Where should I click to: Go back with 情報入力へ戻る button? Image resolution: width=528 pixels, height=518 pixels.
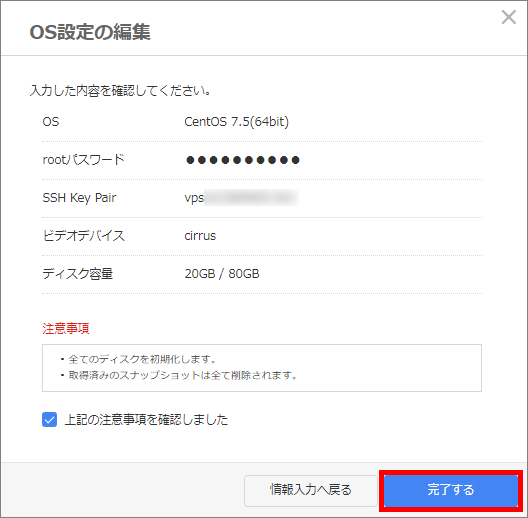click(x=310, y=490)
